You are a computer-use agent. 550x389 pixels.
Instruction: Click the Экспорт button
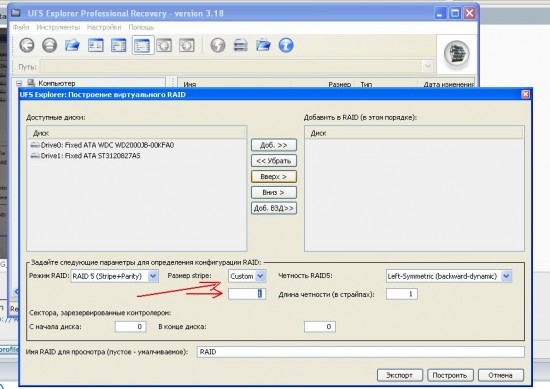click(x=400, y=375)
